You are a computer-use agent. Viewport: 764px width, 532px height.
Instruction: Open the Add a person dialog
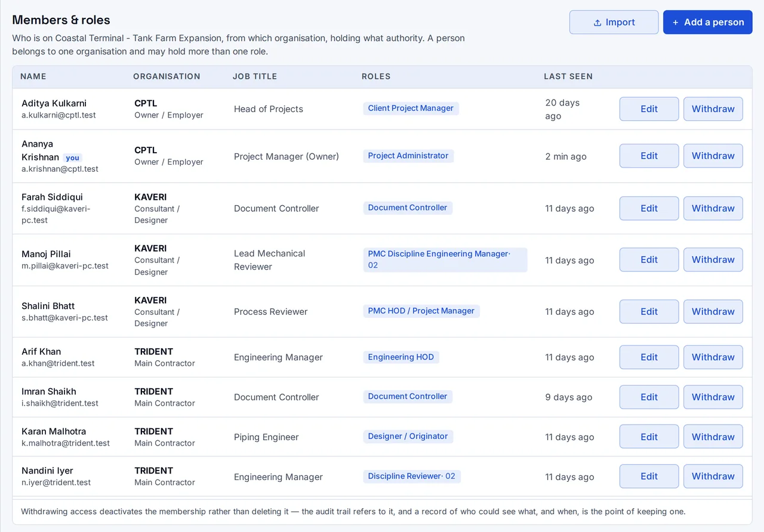pyautogui.click(x=707, y=22)
